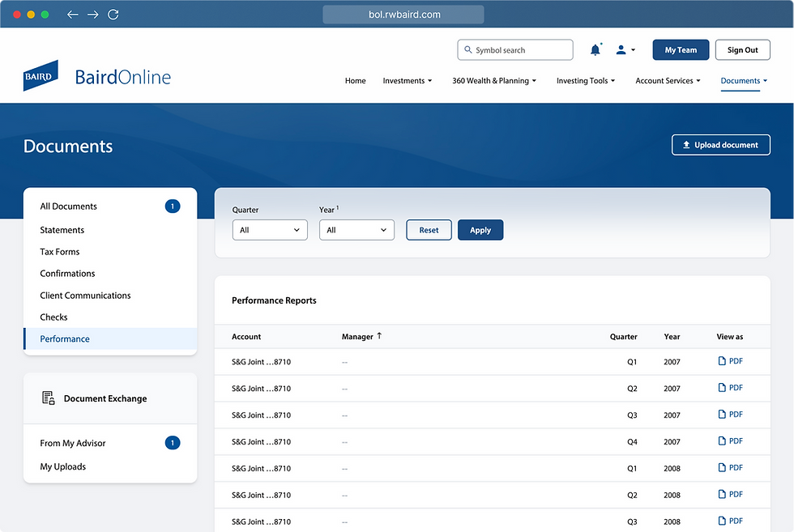Open PDF icon for Q3 2008 report

[x=722, y=521]
